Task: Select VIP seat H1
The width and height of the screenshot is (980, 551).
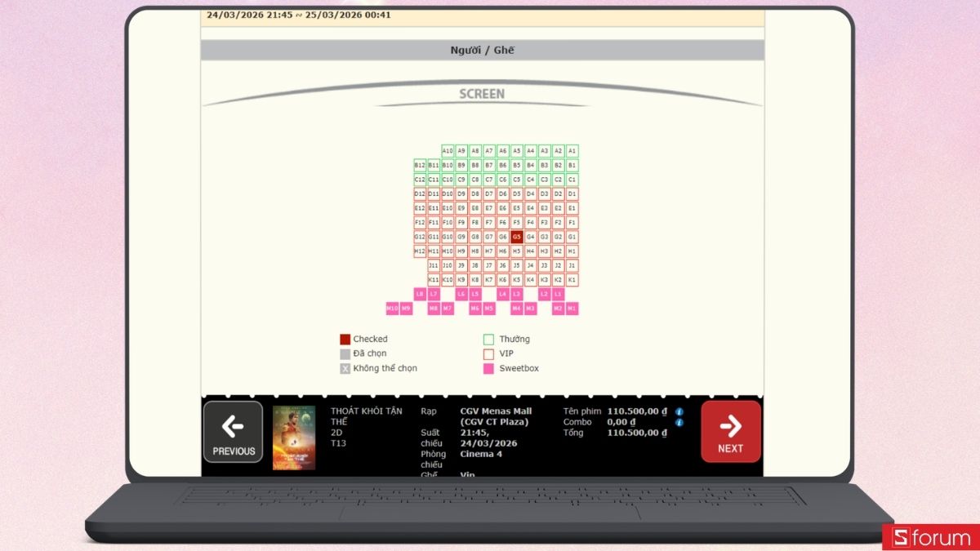Action: (x=572, y=251)
